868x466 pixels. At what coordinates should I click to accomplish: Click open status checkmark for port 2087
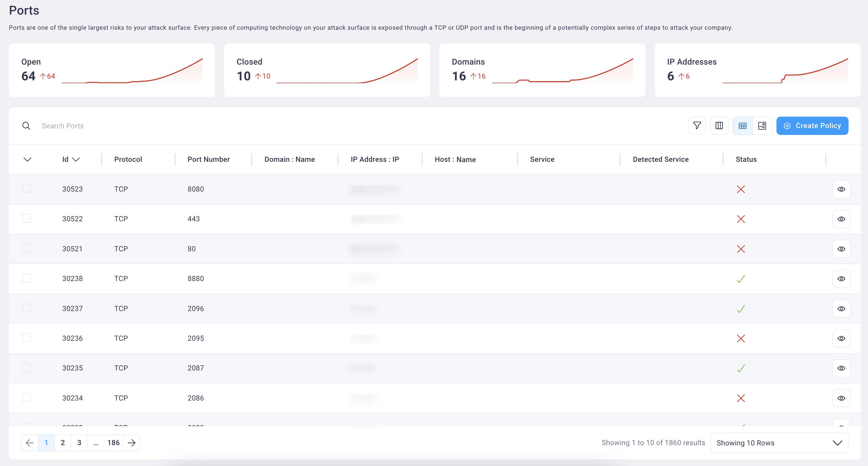coord(741,368)
